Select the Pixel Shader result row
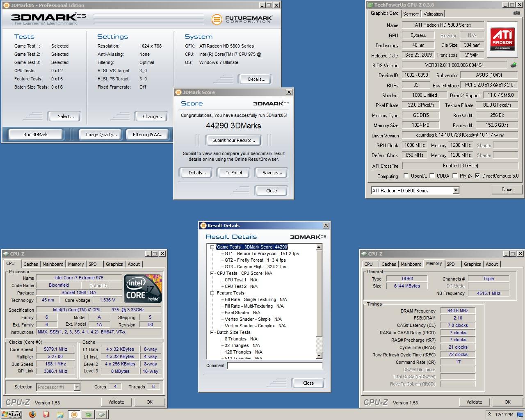 [x=242, y=313]
